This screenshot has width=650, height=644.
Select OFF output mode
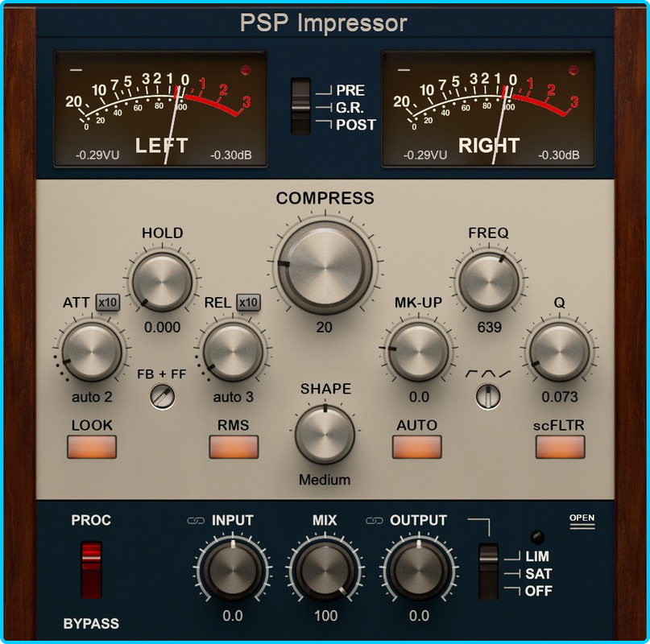click(539, 591)
